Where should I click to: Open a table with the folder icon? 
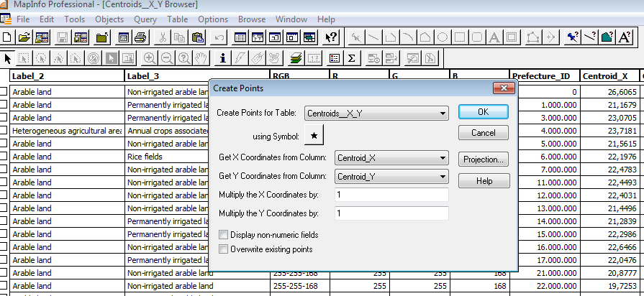tap(24, 37)
